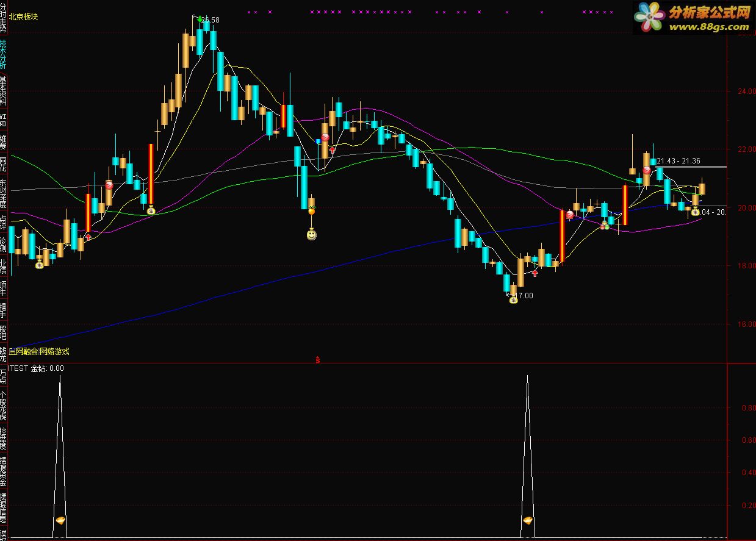Click the orange fruit icon above the smiley

point(311,210)
